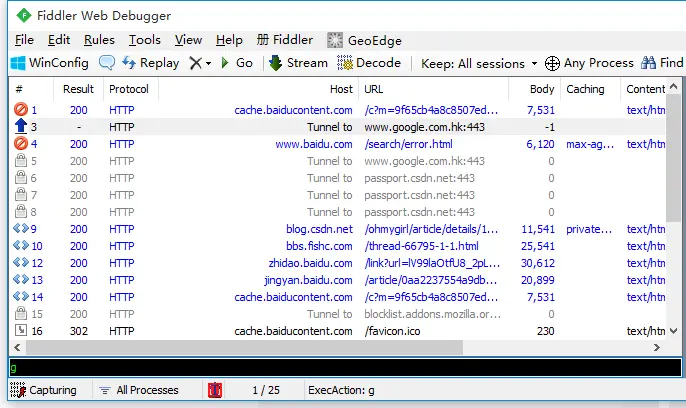Click URL /favicon.ico
The image size is (686, 408).
(392, 331)
